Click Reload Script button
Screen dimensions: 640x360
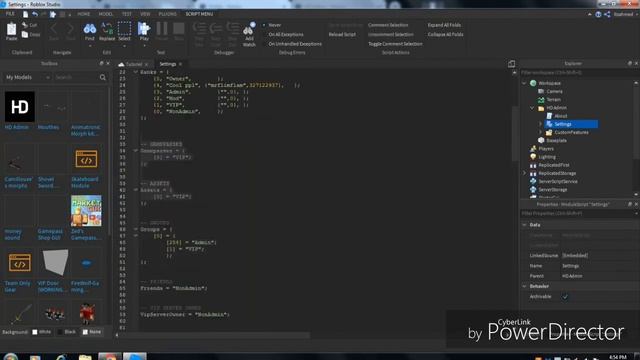[x=342, y=35]
